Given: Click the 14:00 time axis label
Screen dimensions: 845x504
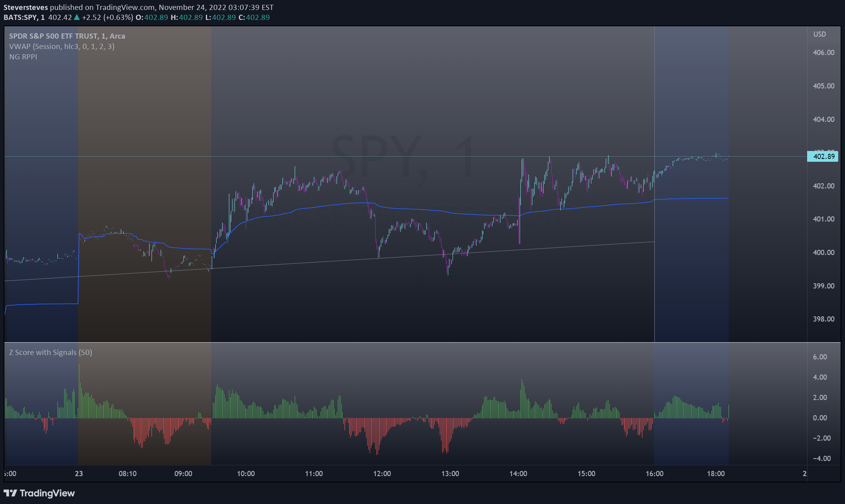Looking at the screenshot, I should click(518, 474).
